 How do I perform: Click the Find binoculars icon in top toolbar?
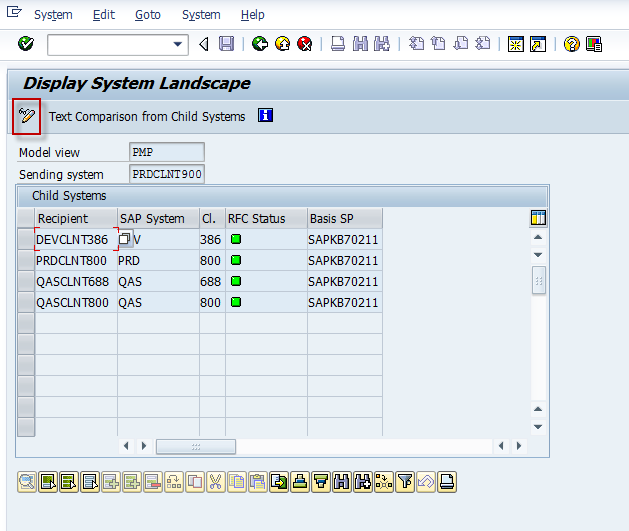click(x=360, y=44)
